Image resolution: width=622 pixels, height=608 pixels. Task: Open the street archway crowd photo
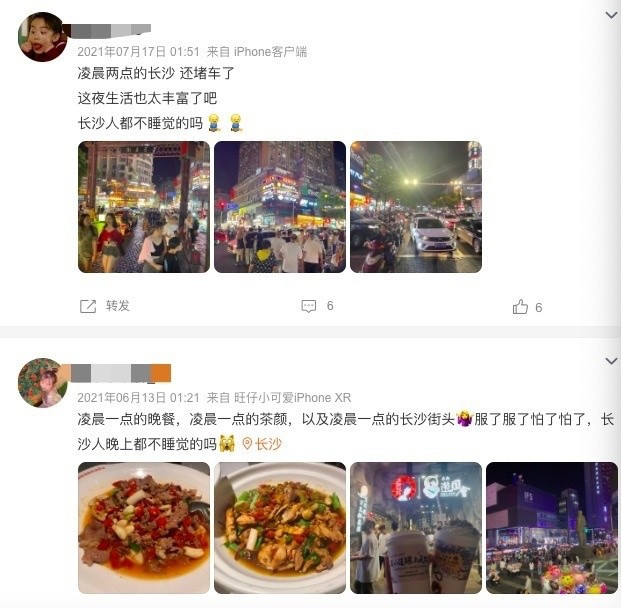[144, 207]
